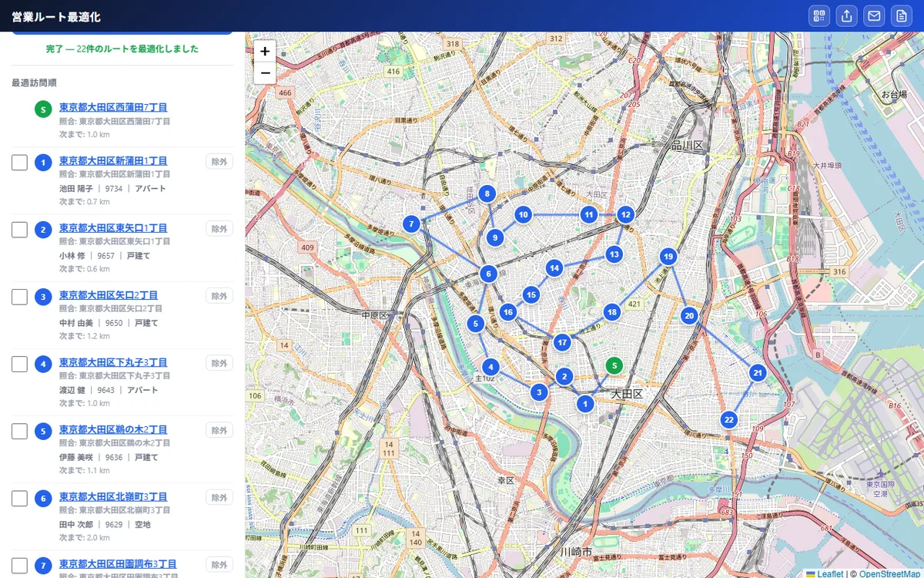Screen dimensions: 924x578
Task: Exclude stop 2 東矢口1丁目 with 除外 button
Action: pyautogui.click(x=219, y=229)
